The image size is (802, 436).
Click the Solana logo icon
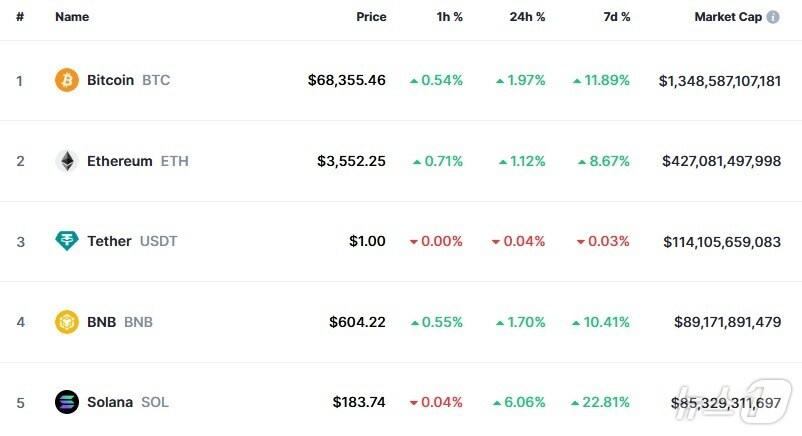click(x=66, y=402)
